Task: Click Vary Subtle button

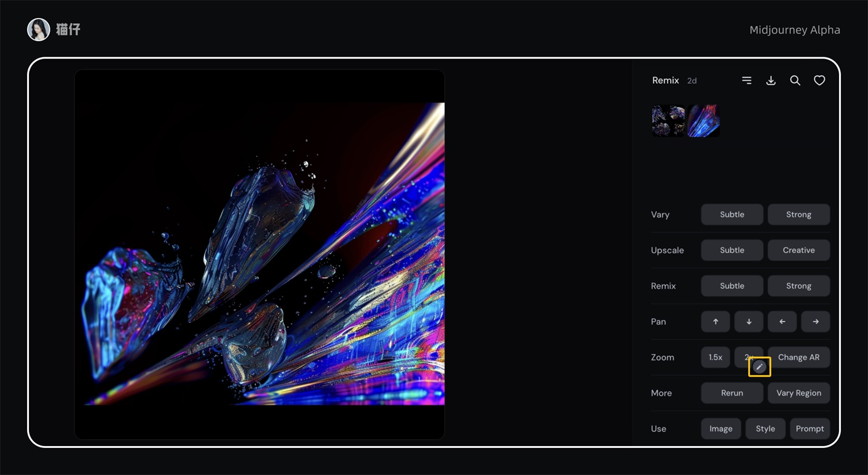Action: 732,215
